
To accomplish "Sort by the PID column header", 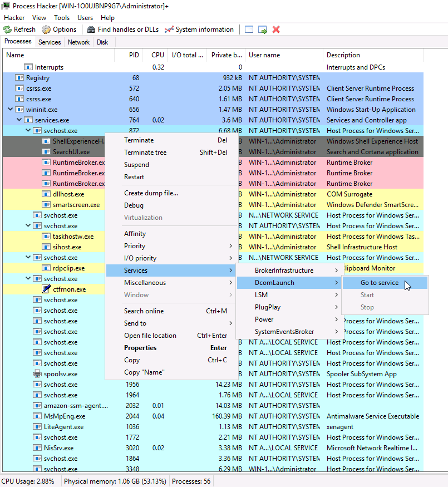I will [129, 55].
